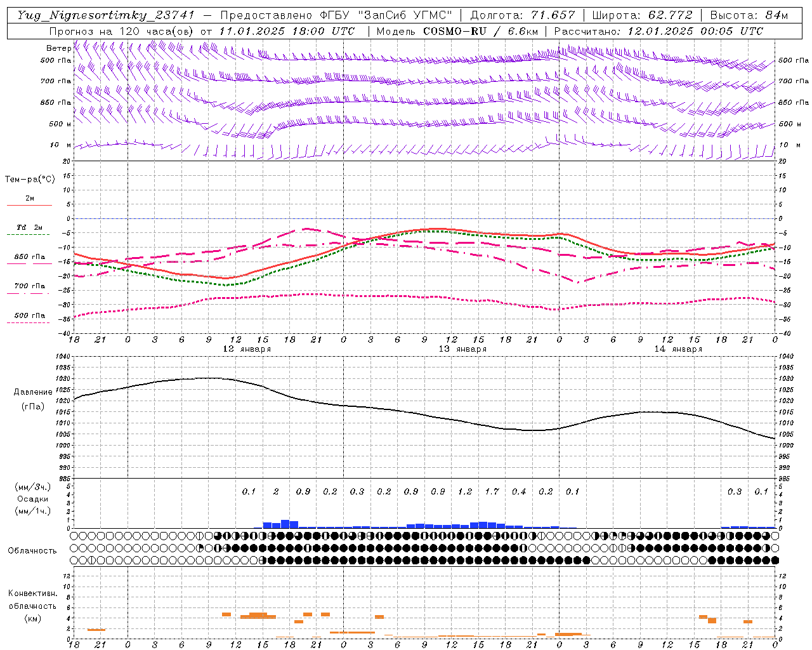
Task: Click the 3-hour precipitation value 1.7
Action: [x=492, y=491]
